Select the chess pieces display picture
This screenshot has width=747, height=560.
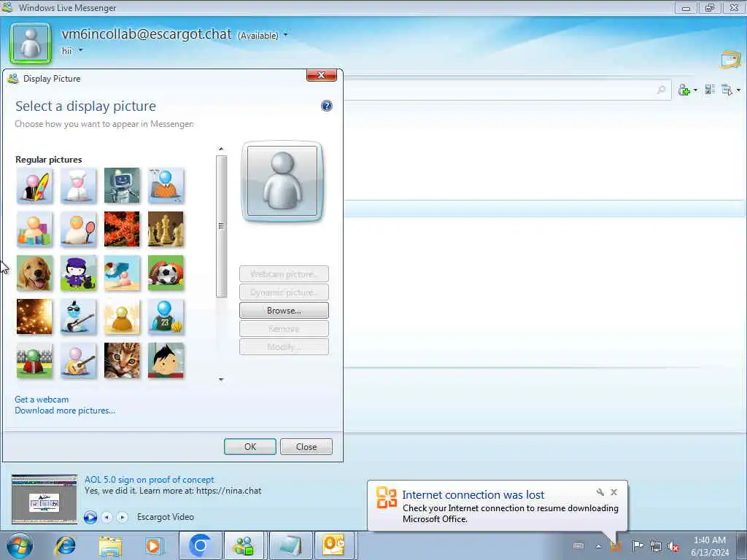(166, 230)
